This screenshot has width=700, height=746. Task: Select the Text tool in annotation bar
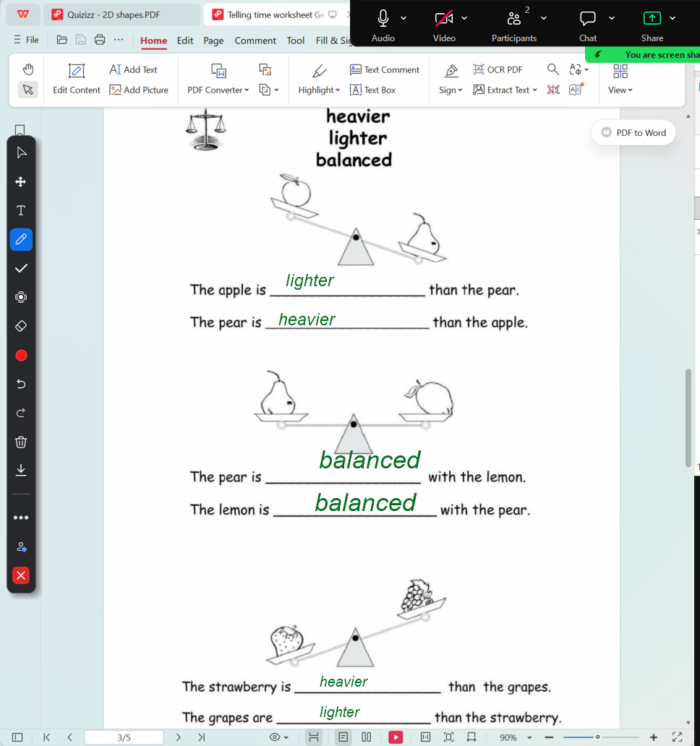pos(21,210)
